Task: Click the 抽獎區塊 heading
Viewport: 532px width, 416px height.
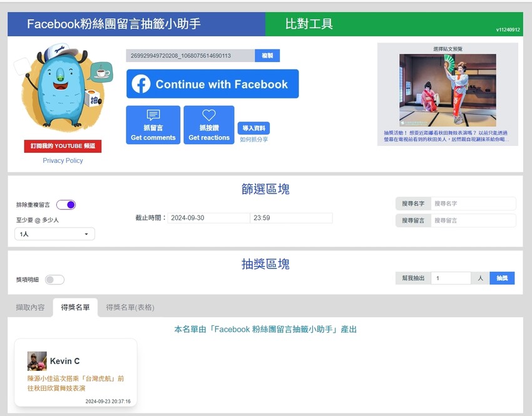Action: (x=265, y=264)
